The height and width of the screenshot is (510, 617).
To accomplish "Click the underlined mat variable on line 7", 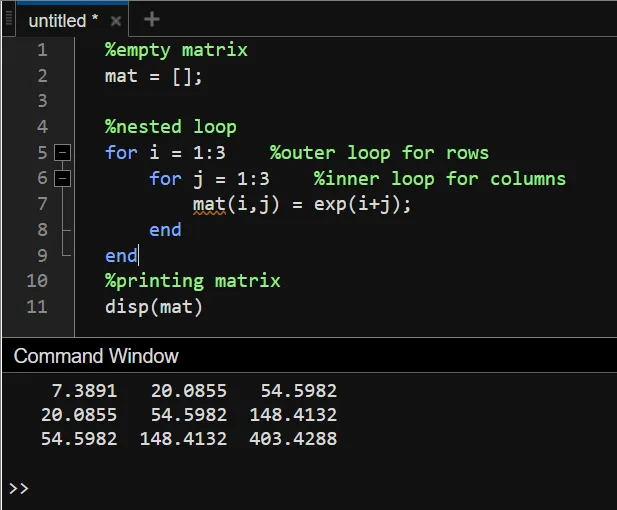I will pyautogui.click(x=209, y=205).
